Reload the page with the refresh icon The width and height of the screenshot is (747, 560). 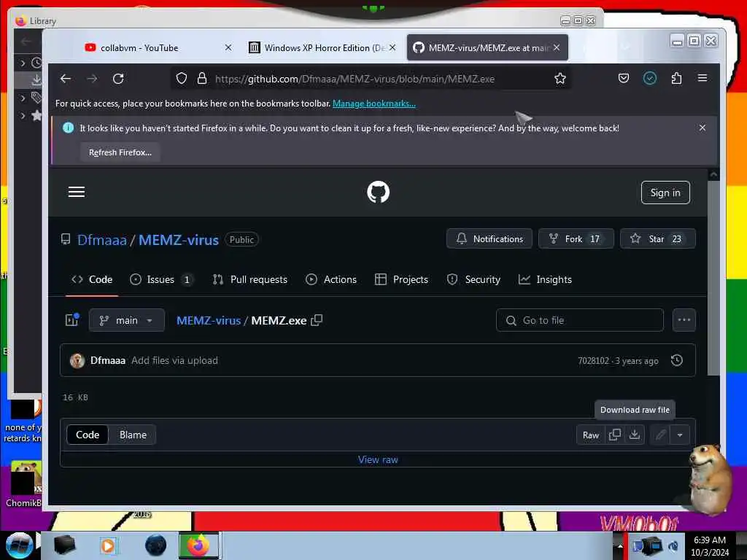[118, 79]
